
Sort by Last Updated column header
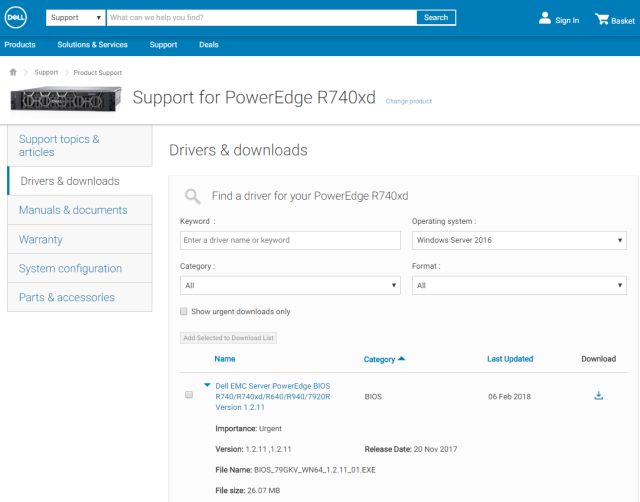click(510, 359)
